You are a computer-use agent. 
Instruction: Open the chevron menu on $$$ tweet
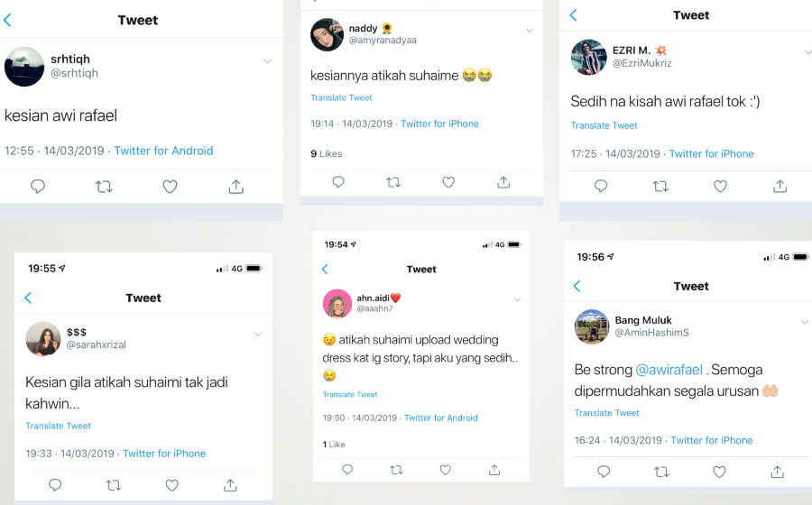(258, 335)
